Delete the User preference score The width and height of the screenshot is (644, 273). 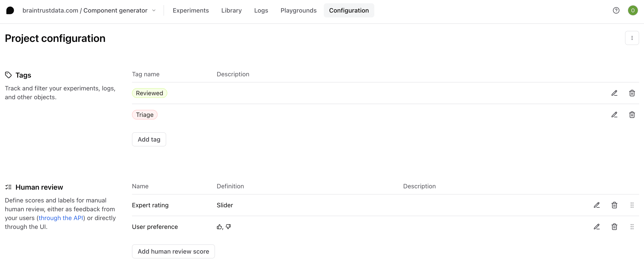click(x=614, y=227)
